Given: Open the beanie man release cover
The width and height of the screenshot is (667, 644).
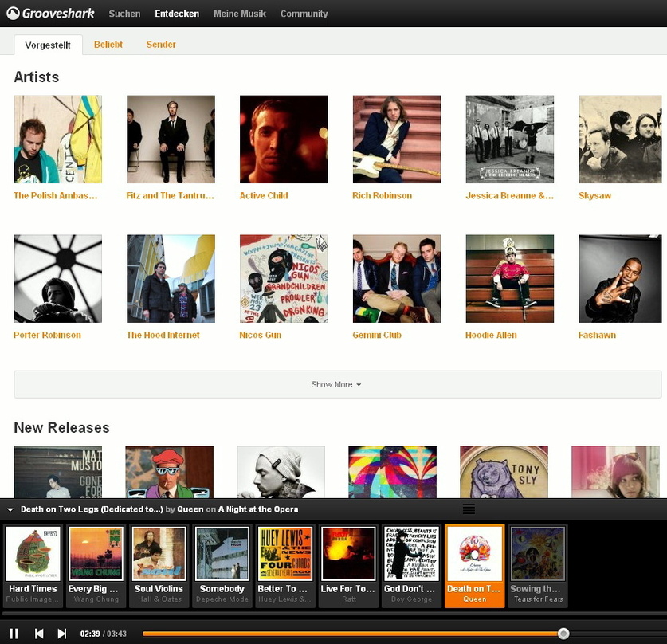Looking at the screenshot, I should click(281, 472).
